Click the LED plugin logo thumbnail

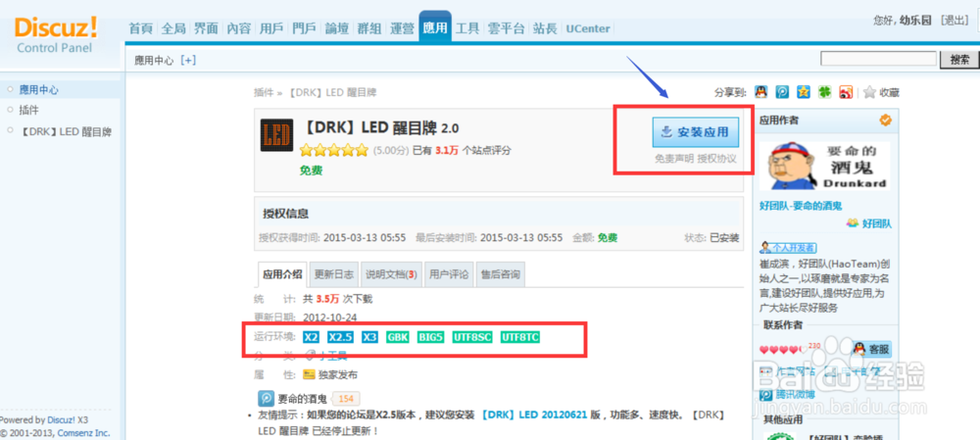point(277,135)
